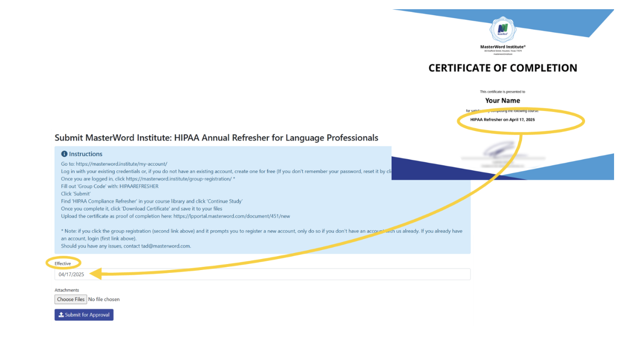The width and height of the screenshot is (644, 341).
Task: Click the 'Instructions' heading
Action: point(86,154)
